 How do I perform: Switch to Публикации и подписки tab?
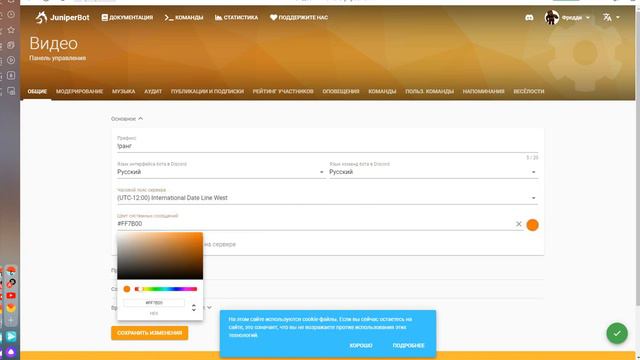pos(207,91)
